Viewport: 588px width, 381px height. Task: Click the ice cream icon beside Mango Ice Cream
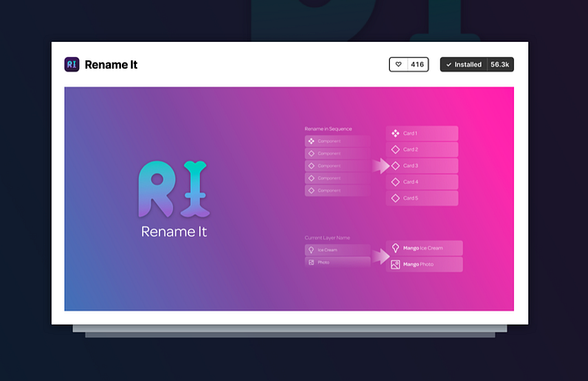(396, 248)
